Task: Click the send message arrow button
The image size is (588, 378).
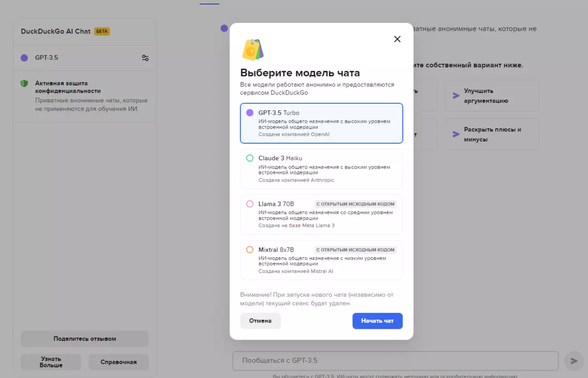Action: tap(574, 361)
